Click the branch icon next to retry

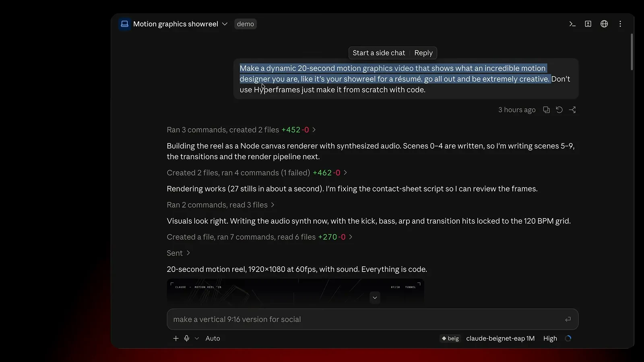click(572, 110)
